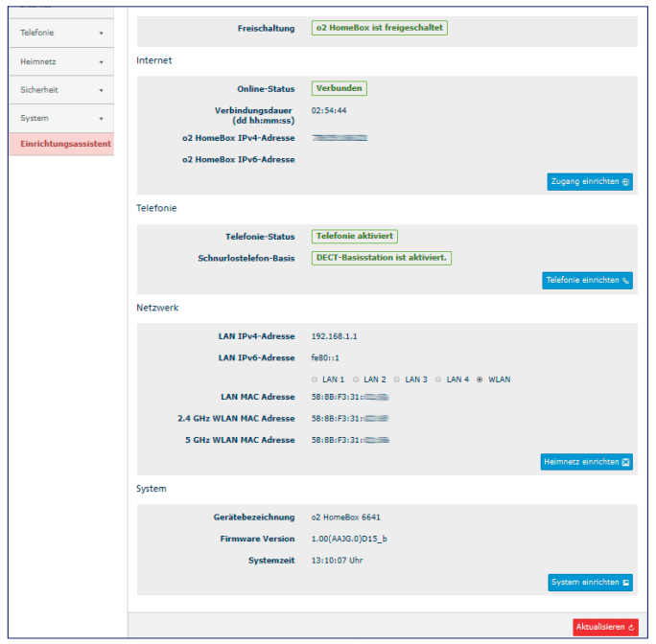Click globe icon on Zugang einrichten button
This screenshot has width=656, height=644.
coord(625,182)
